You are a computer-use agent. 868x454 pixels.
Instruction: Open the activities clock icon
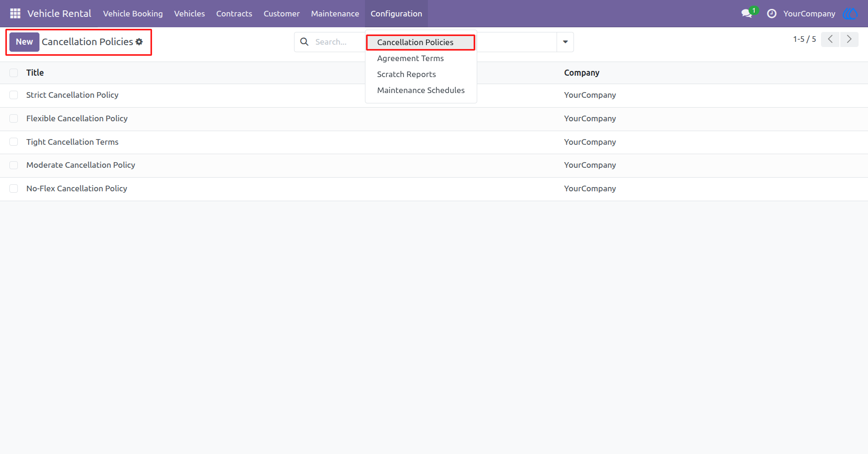[771, 14]
